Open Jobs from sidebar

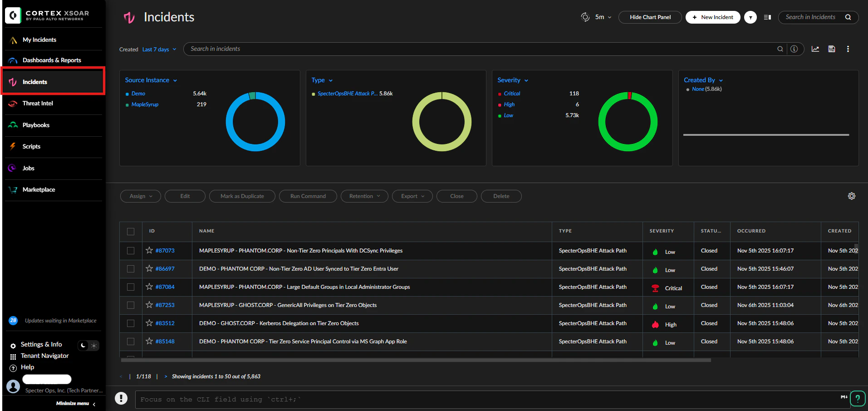tap(28, 168)
